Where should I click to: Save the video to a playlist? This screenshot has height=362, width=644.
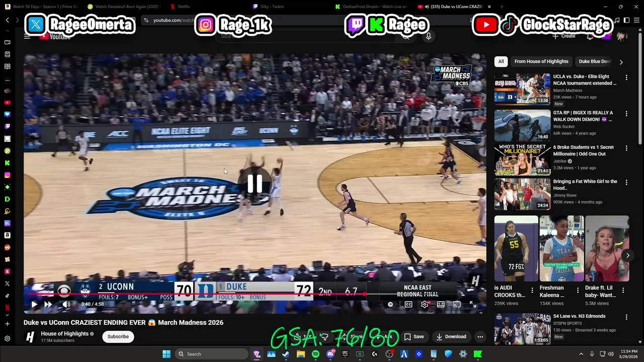tap(414, 336)
